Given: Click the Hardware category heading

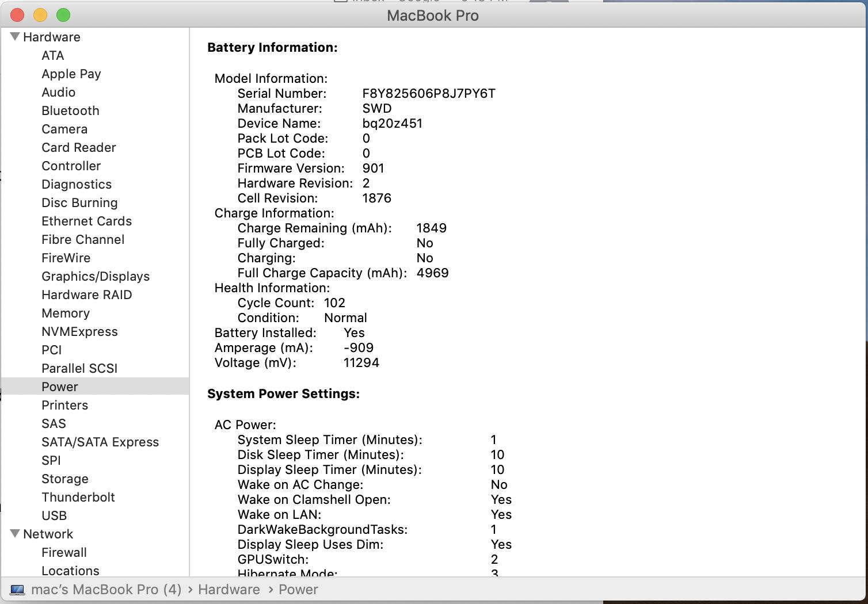Looking at the screenshot, I should coord(52,37).
